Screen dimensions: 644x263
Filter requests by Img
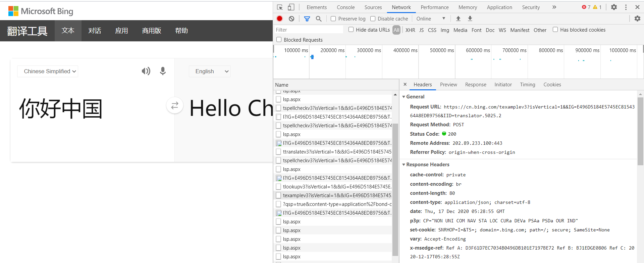coord(445,30)
